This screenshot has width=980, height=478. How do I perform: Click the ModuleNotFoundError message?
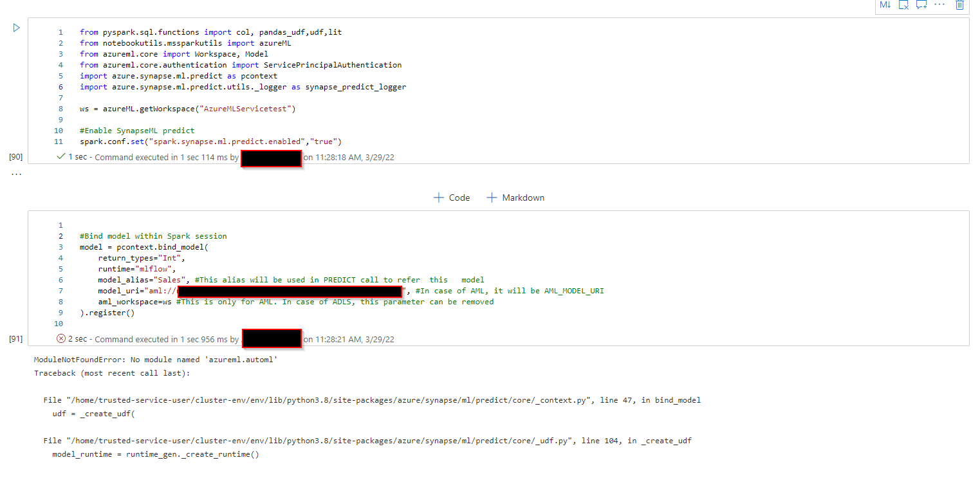[x=156, y=360]
